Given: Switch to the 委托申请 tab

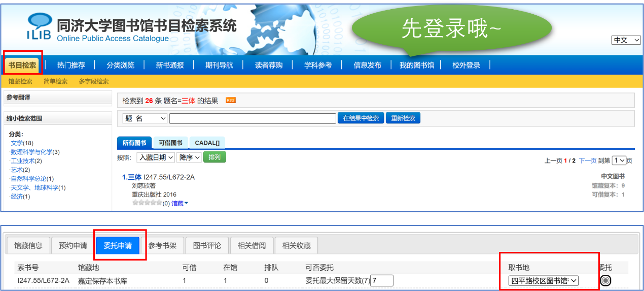Looking at the screenshot, I should coord(118,245).
